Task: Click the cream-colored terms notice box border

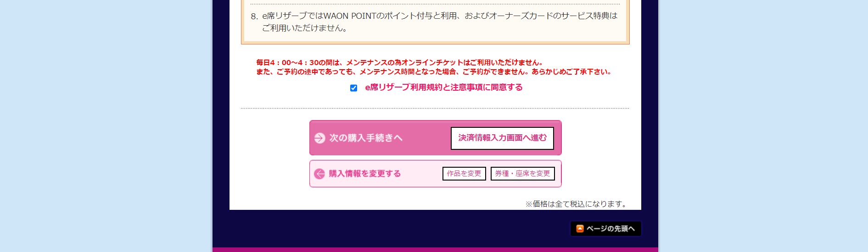Action: coord(435,43)
